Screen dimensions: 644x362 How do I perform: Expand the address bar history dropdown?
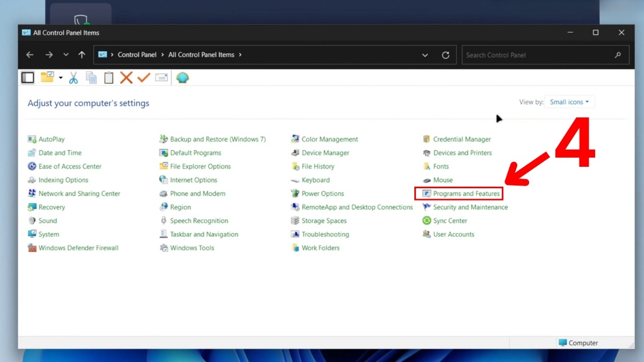pos(425,55)
